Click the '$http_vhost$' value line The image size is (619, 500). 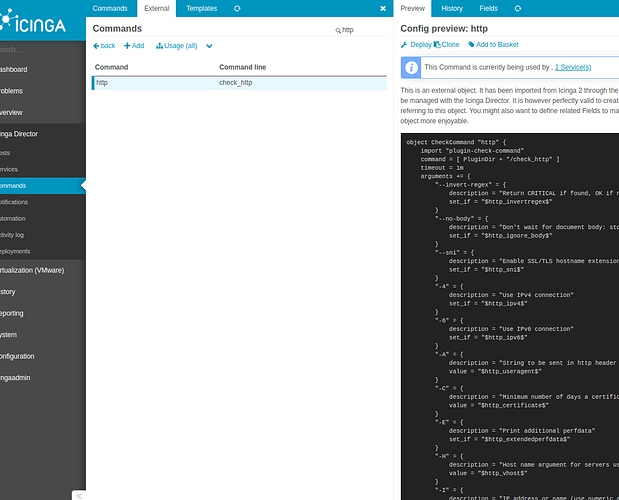tap(488, 473)
